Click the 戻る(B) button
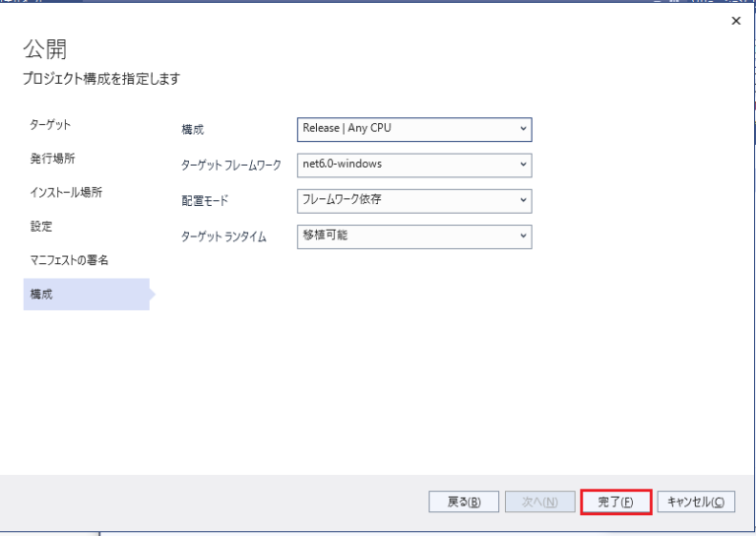The height and width of the screenshot is (536, 756). [464, 502]
